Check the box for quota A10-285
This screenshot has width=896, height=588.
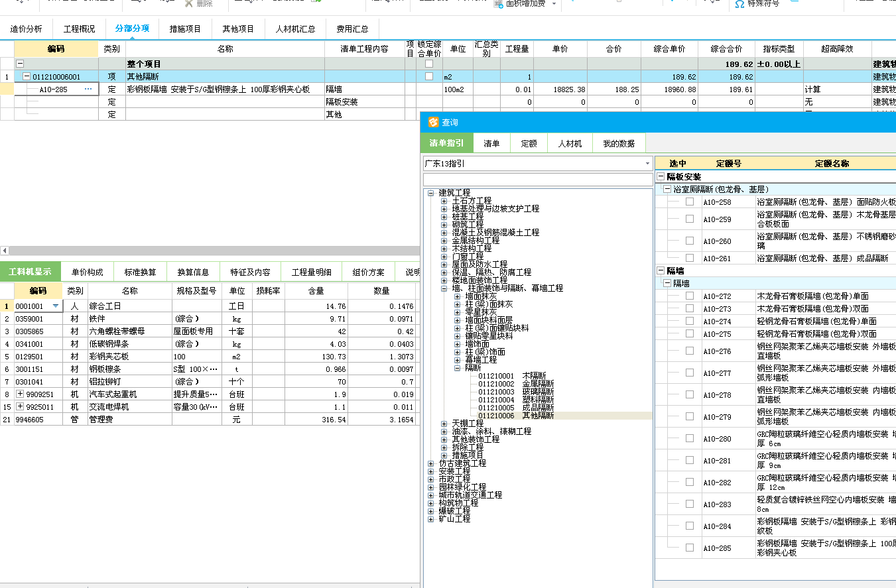[690, 548]
